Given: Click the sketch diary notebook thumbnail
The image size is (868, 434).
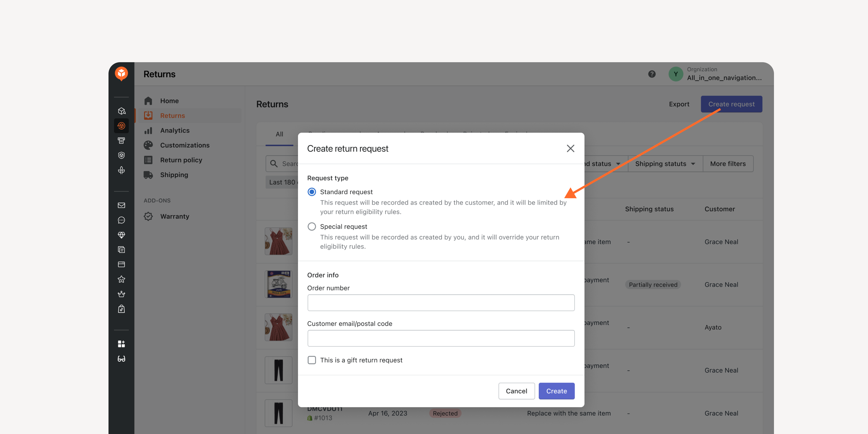Looking at the screenshot, I should click(278, 284).
